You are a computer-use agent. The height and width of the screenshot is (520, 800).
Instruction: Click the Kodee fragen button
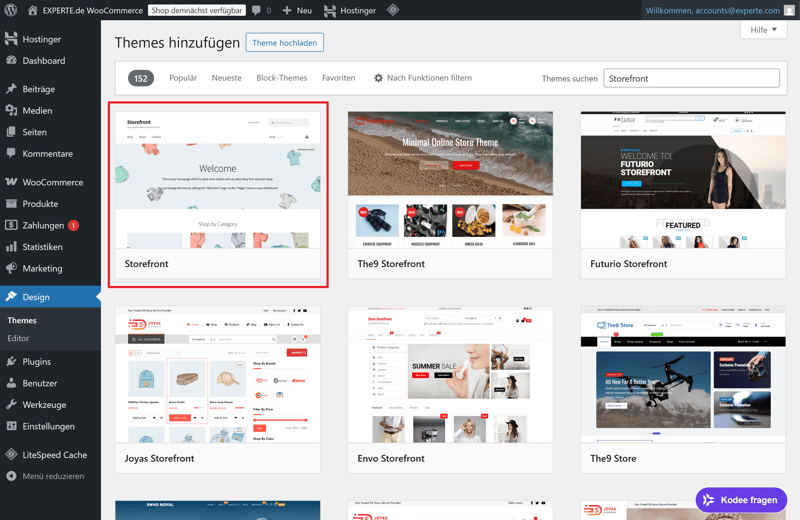[741, 500]
